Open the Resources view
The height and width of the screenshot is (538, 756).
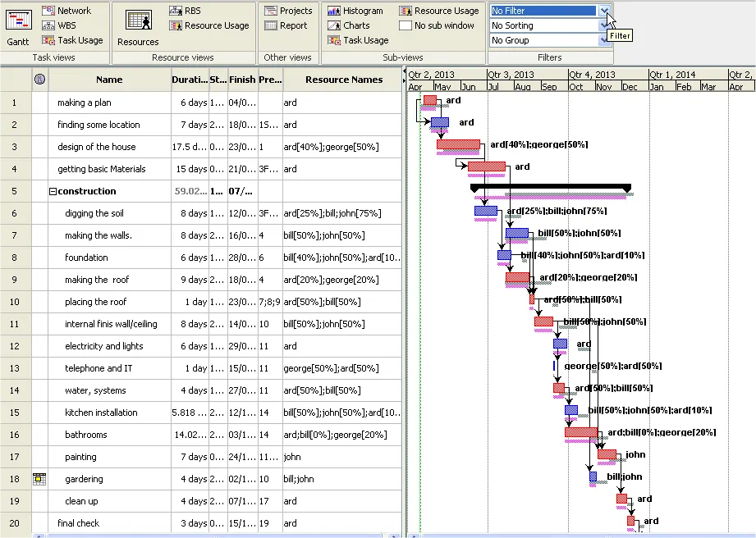coord(138,27)
